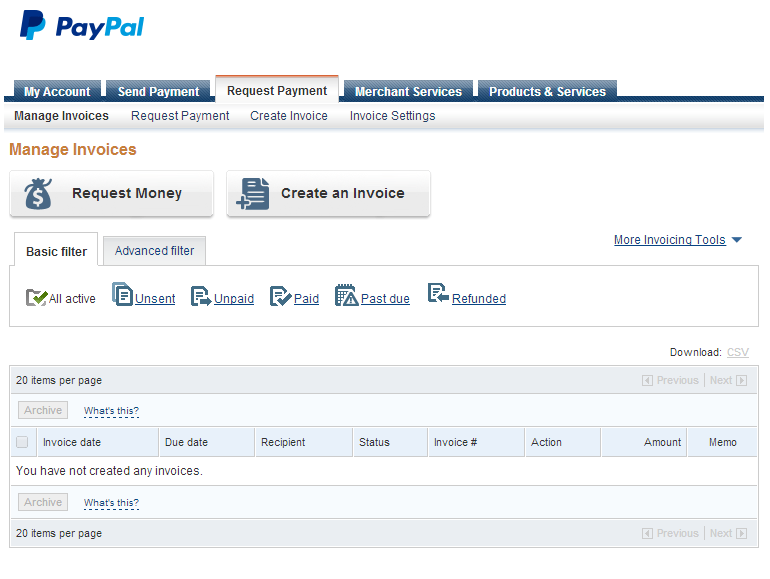Check the select-all invoices checkbox
This screenshot has height=579, width=770.
22,442
